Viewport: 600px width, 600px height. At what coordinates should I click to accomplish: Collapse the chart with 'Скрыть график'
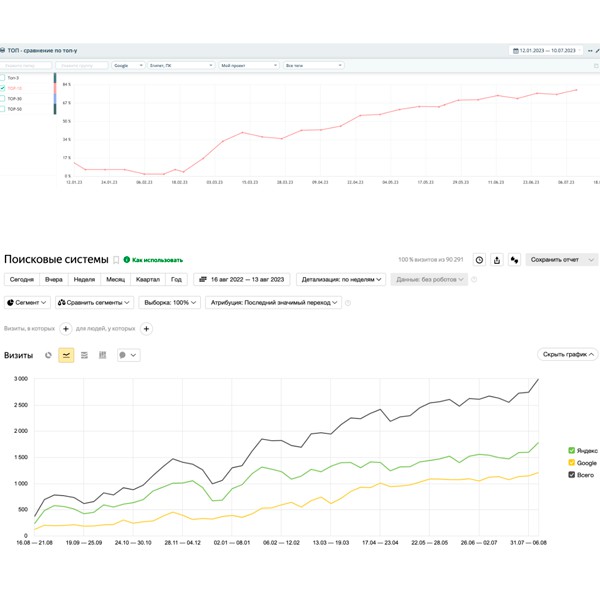pos(569,354)
